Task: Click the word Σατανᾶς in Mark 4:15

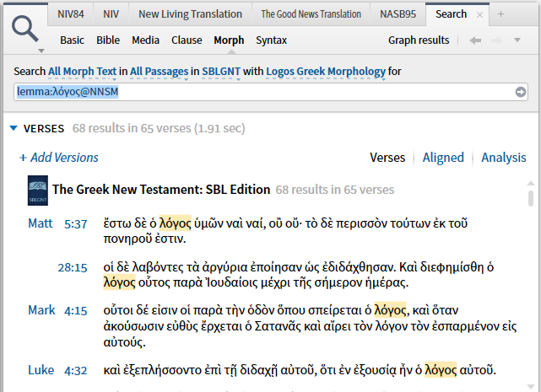Action: click(278, 326)
